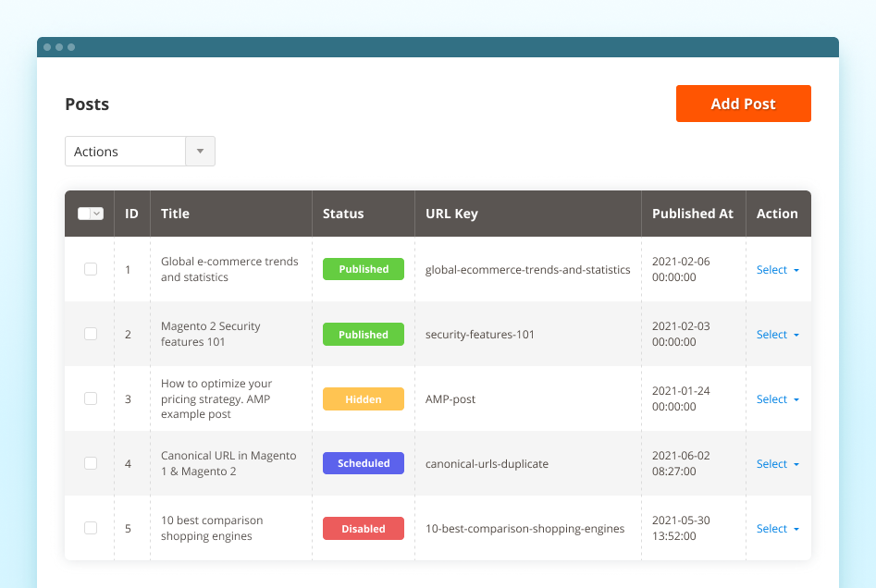Check the checkbox for post ID 5
The width and height of the screenshot is (876, 588).
tap(91, 528)
